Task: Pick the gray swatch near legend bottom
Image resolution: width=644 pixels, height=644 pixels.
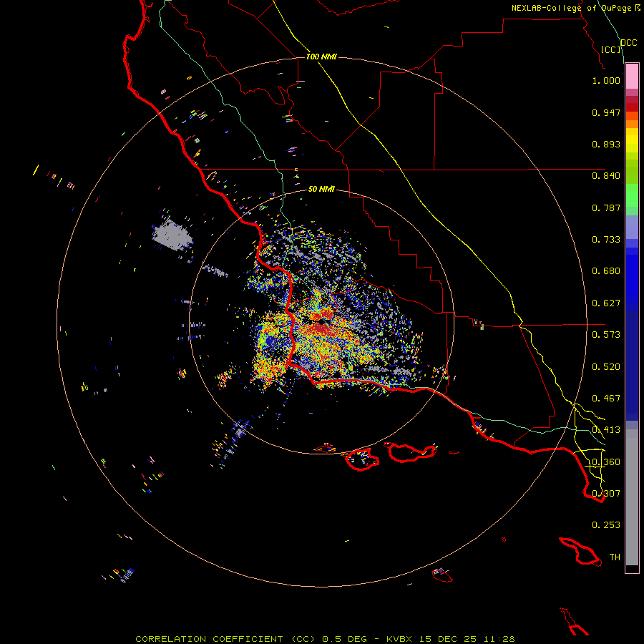Action: [x=632, y=497]
